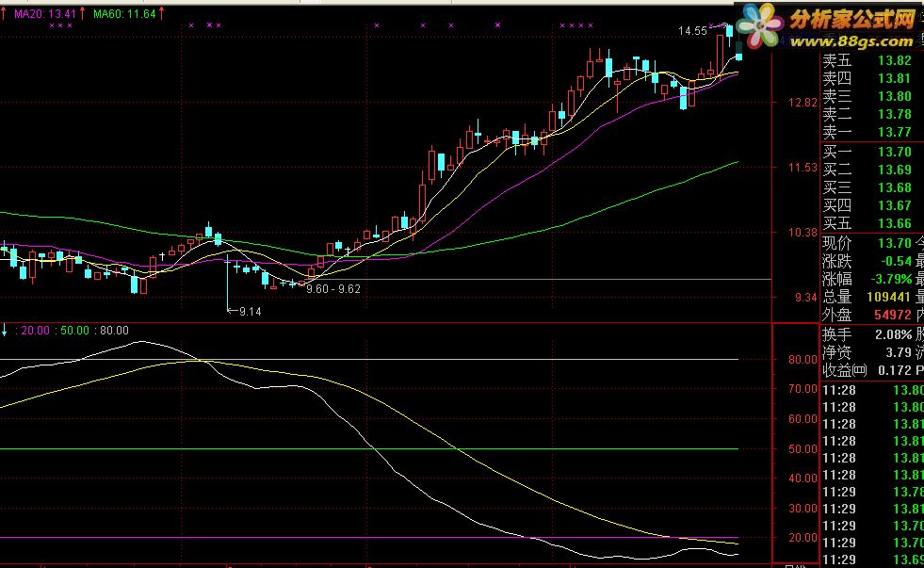
Task: Click the 60.00 indicator axis label
Action: pos(802,419)
